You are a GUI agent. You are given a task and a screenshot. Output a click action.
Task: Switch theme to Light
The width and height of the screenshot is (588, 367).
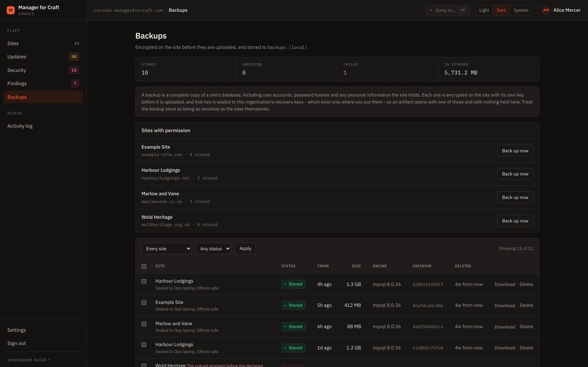click(484, 10)
